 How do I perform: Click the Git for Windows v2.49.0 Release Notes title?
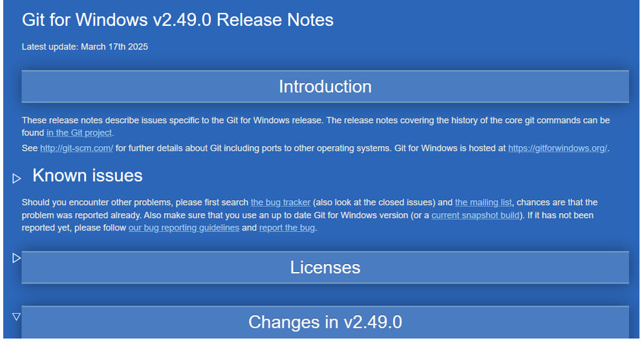click(x=177, y=19)
